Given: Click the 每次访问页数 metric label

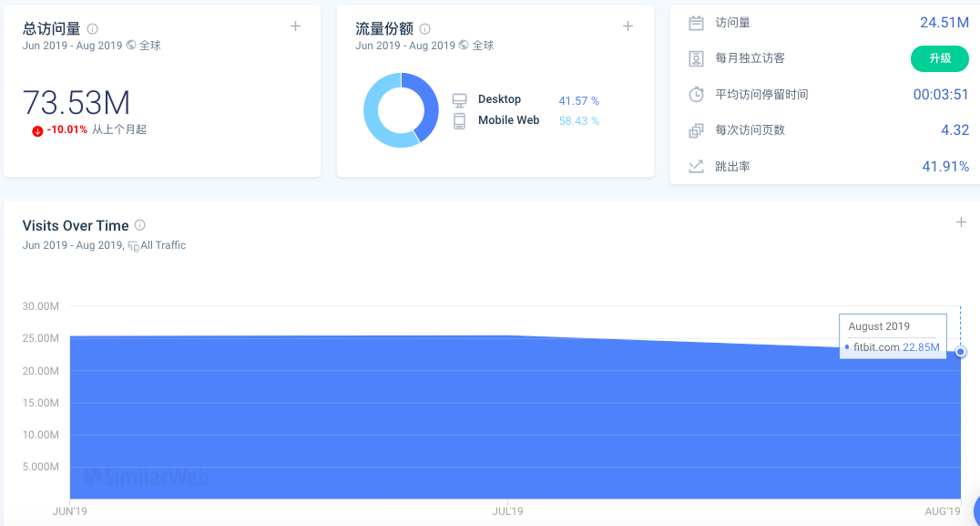Looking at the screenshot, I should 750,130.
